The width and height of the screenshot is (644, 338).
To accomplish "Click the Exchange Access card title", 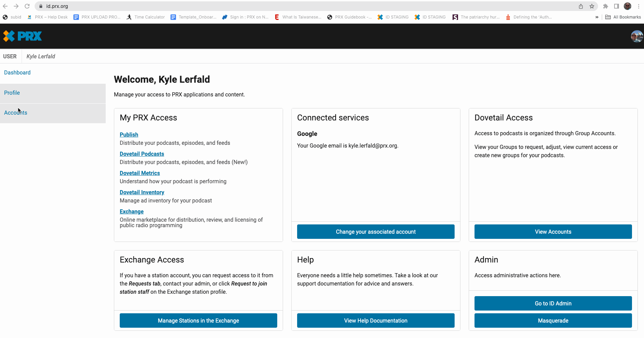I will [x=152, y=260].
